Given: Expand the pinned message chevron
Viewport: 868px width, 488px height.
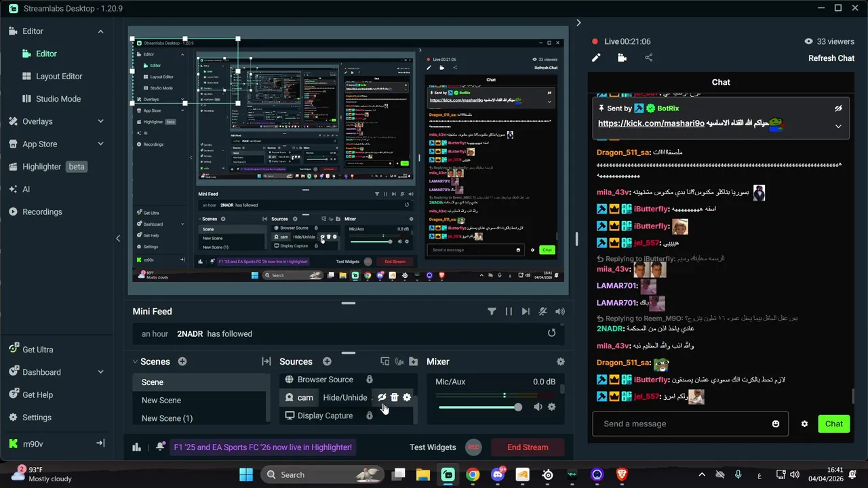Looking at the screenshot, I should coord(838,126).
